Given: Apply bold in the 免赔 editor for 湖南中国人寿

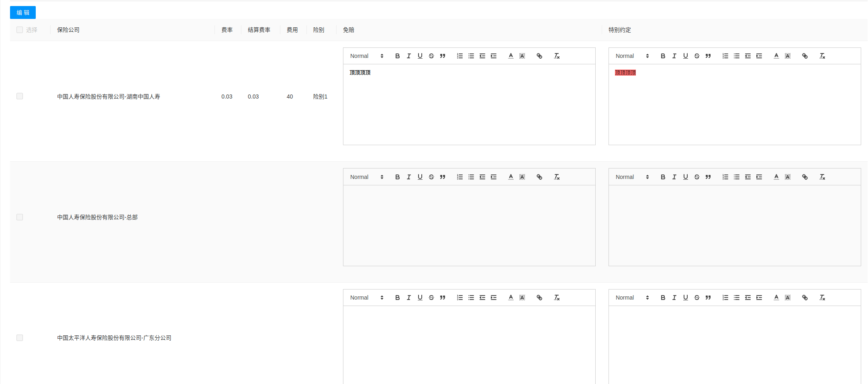Looking at the screenshot, I should point(397,56).
